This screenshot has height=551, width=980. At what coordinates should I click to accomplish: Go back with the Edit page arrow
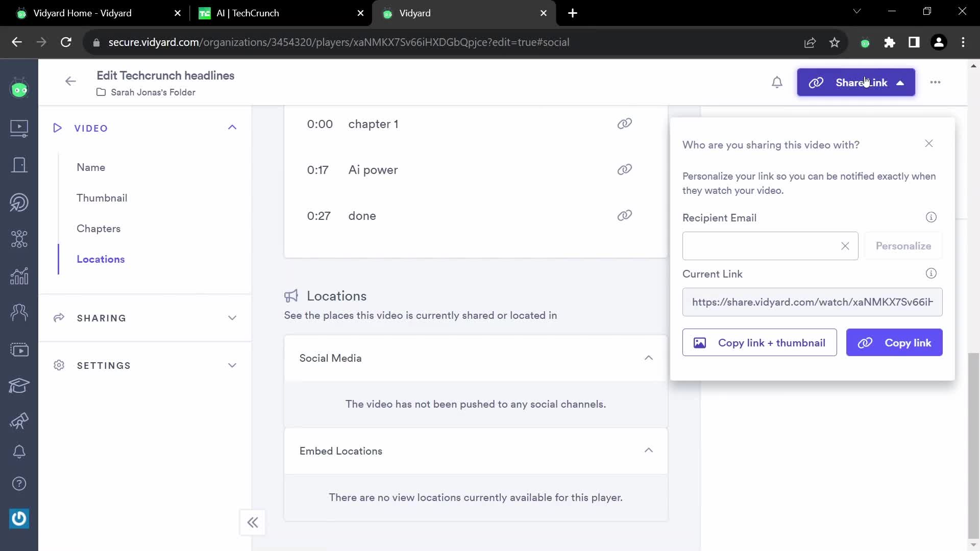pyautogui.click(x=70, y=81)
